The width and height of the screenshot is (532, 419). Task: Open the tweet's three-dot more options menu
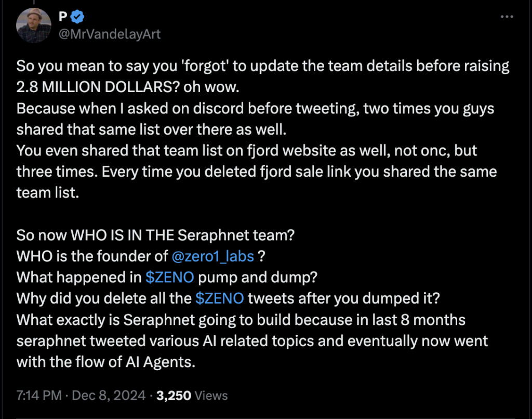[x=507, y=17]
